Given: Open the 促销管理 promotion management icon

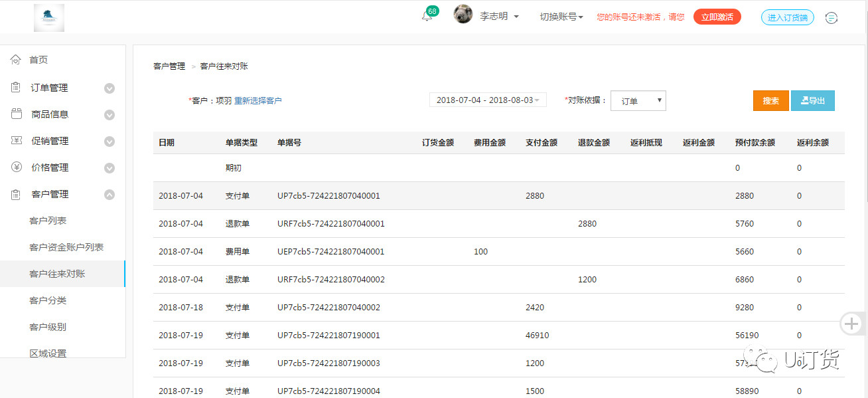Looking at the screenshot, I should [15, 140].
